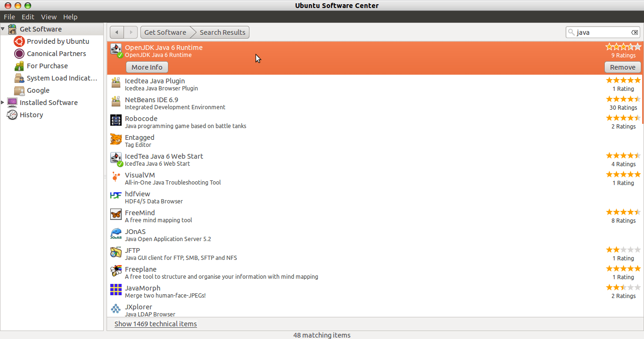Screen dimensions: 644x339
Task: Open the Help menu
Action: coord(70,17)
